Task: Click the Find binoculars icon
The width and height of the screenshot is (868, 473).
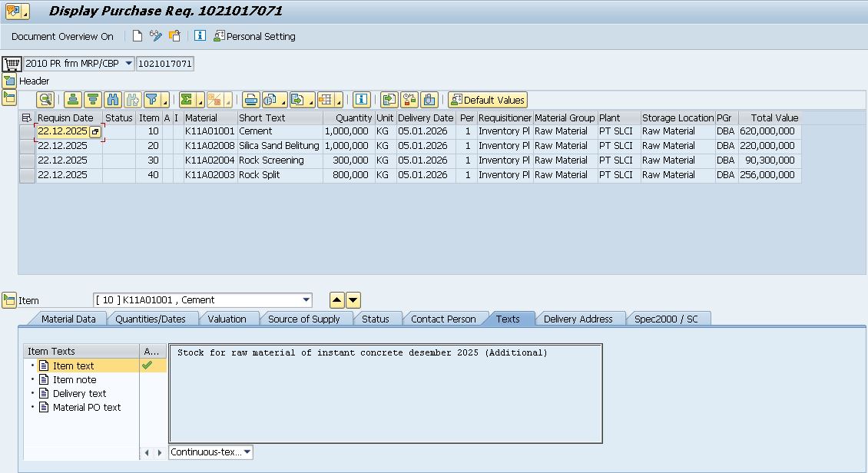Action: (113, 100)
